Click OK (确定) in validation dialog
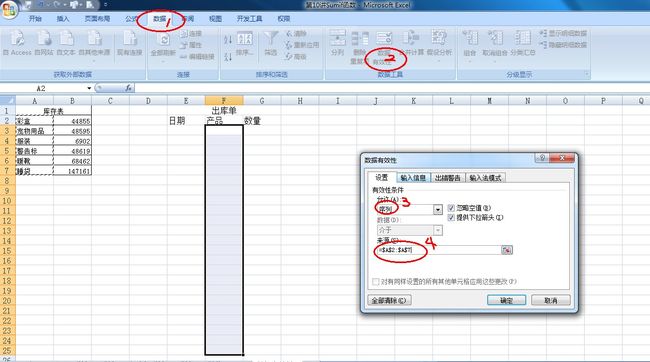Image resolution: width=650 pixels, height=362 pixels. coord(507,300)
